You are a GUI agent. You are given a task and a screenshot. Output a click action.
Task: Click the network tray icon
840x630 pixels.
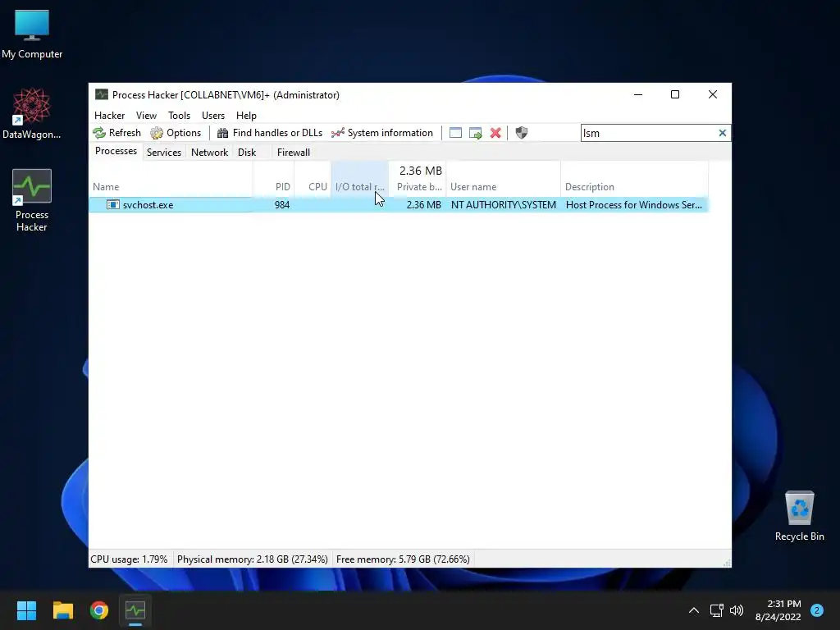point(716,610)
